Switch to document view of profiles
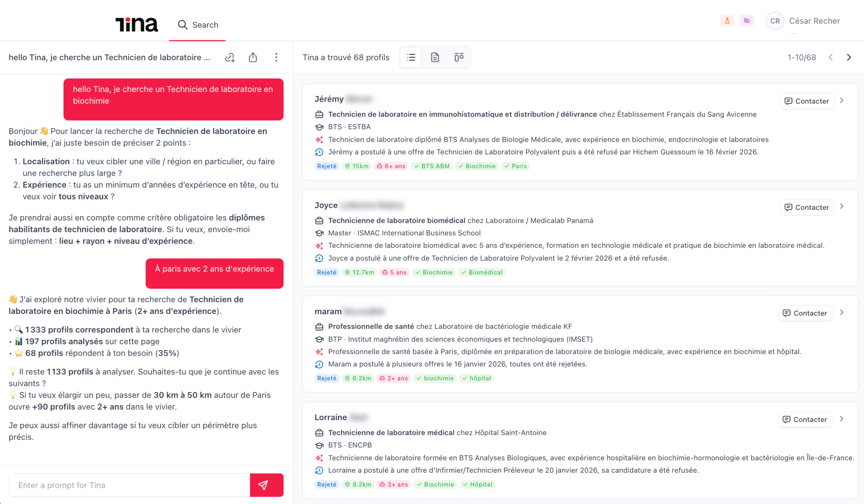The image size is (864, 504). [x=435, y=57]
